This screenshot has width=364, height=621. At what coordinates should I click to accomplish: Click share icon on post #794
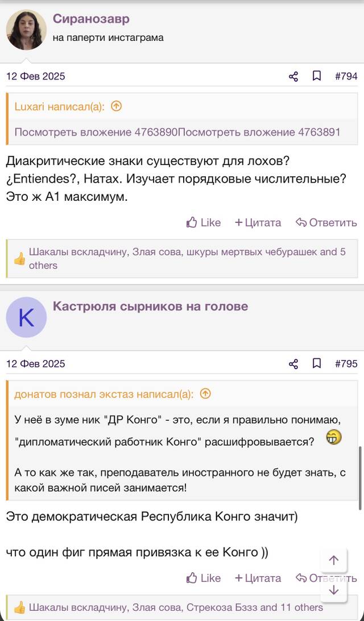point(293,76)
